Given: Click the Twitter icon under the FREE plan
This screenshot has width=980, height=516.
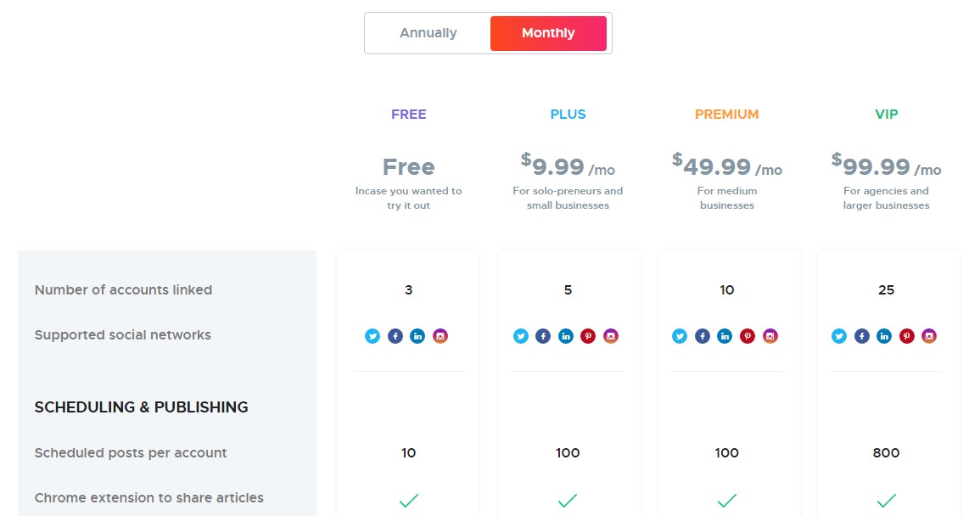Looking at the screenshot, I should 372,336.
